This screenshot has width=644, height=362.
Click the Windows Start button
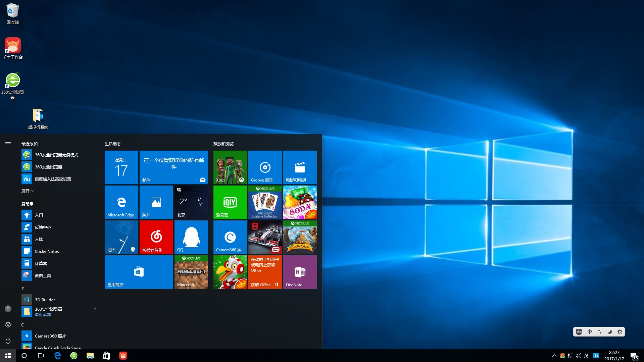tap(8, 356)
